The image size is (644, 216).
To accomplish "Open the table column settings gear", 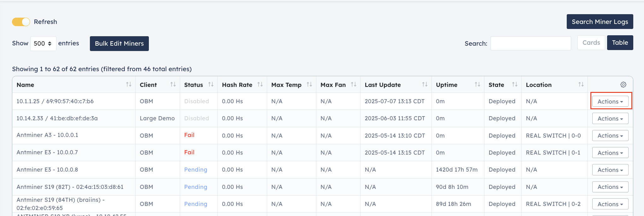I will pyautogui.click(x=623, y=84).
